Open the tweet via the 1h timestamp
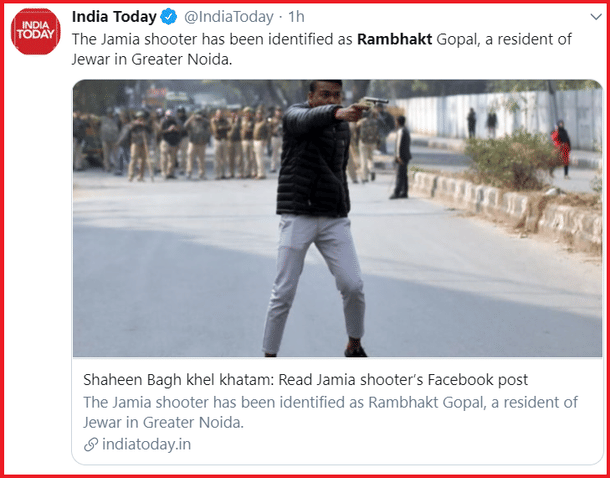Screen dimensions: 610x478 [x=296, y=17]
